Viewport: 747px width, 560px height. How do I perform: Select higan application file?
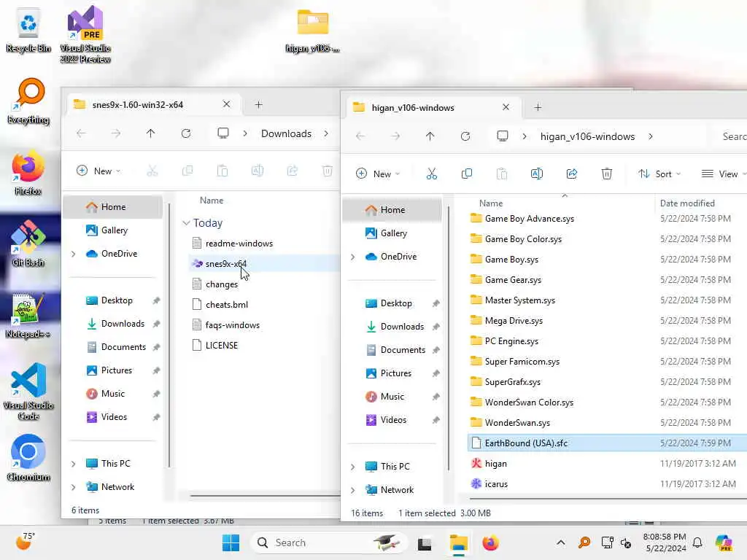click(x=495, y=464)
